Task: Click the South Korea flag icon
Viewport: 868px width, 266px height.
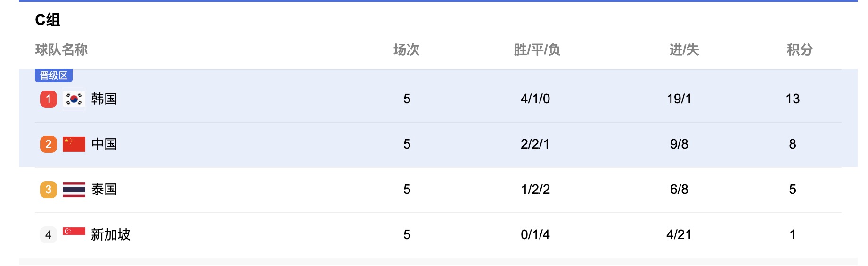Action: coord(74,99)
